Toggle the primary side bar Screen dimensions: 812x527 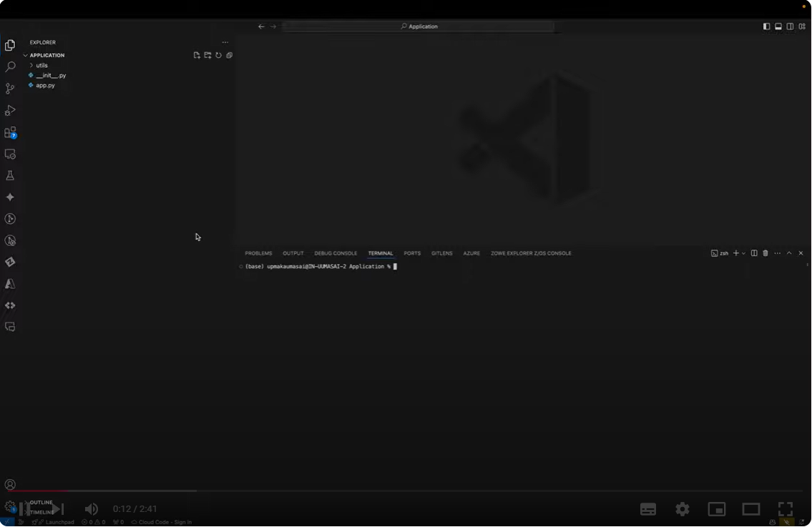tap(766, 26)
